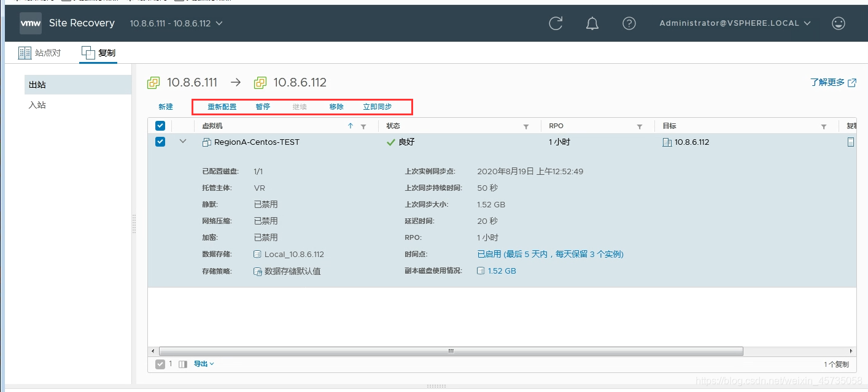Click the smiley feedback icon
Viewport: 868px width, 392px height.
pos(838,23)
